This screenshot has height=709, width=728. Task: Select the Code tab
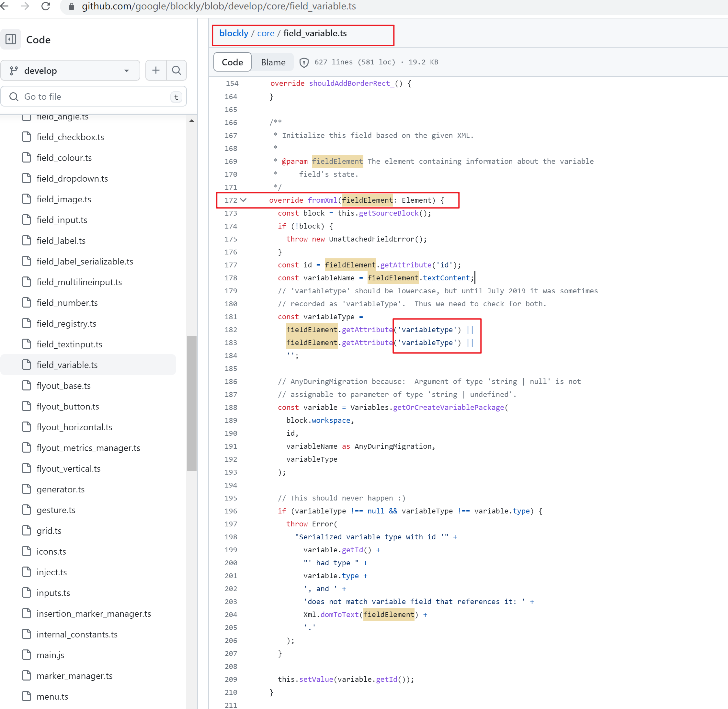(x=232, y=62)
